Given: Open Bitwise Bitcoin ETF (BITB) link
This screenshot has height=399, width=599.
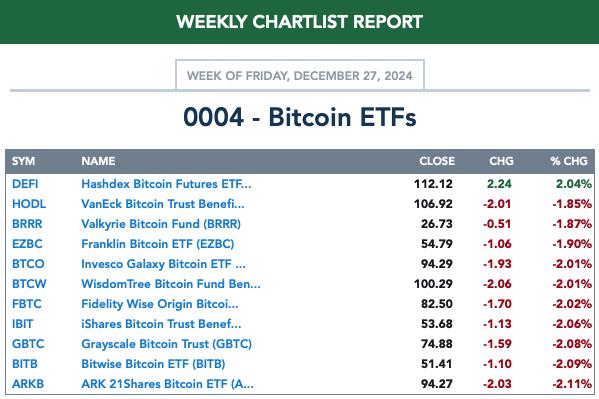Looking at the screenshot, I should [153, 363].
